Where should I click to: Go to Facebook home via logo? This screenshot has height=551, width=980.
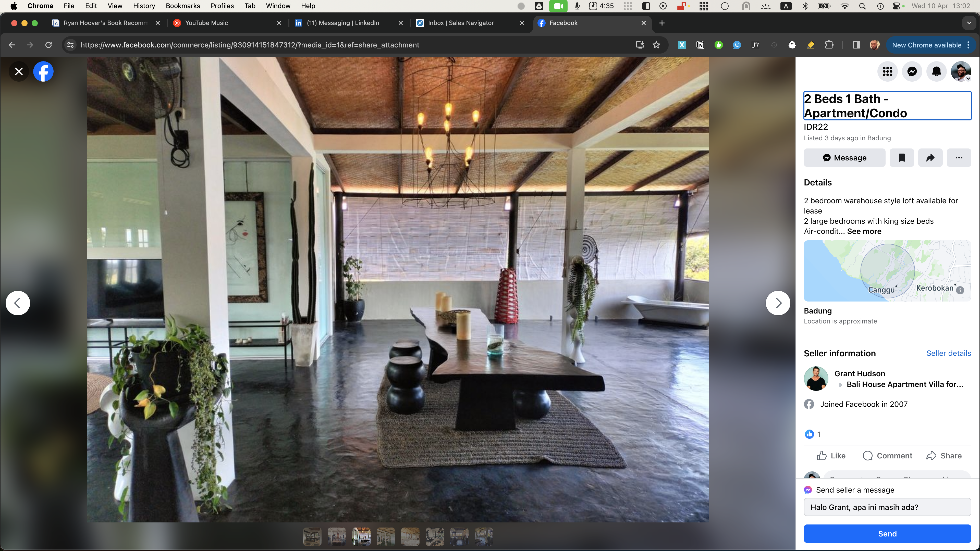coord(43,71)
